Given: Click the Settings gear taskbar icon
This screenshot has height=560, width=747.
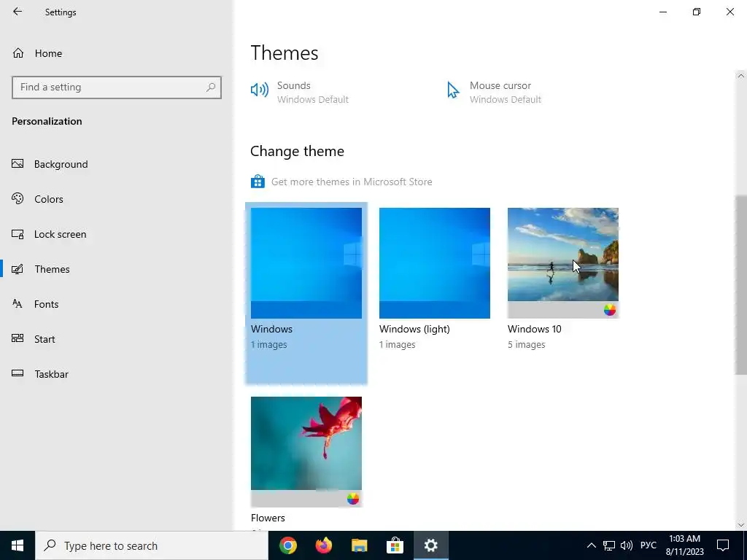Looking at the screenshot, I should [x=430, y=545].
